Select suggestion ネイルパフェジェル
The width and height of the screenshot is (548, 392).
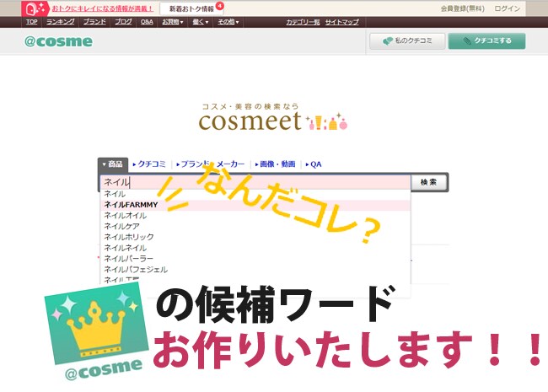coord(255,270)
